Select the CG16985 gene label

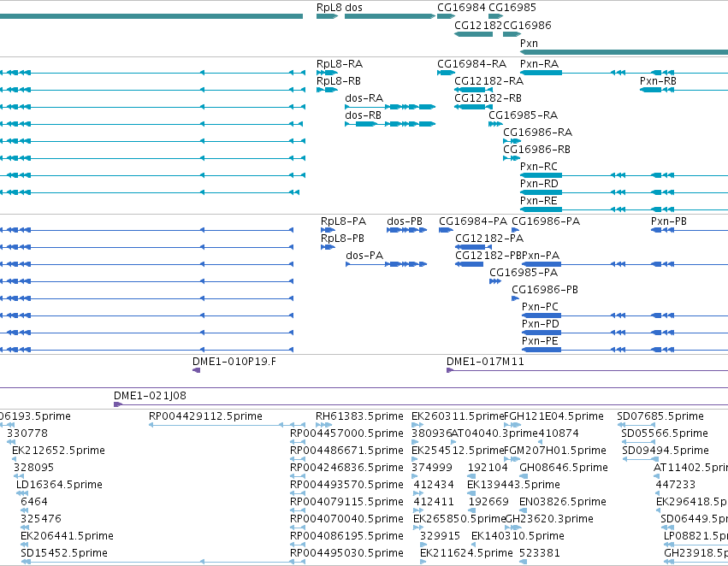click(x=512, y=8)
